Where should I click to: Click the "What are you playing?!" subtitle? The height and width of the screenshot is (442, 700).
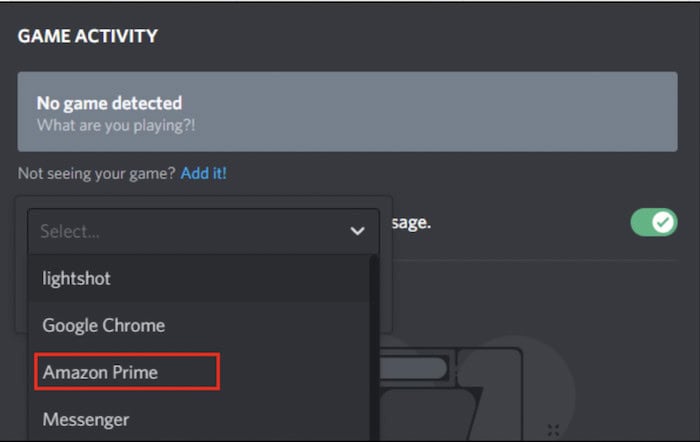116,125
